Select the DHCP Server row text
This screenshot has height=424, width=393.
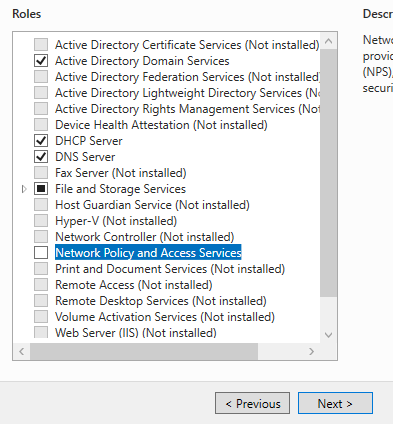tap(89, 141)
